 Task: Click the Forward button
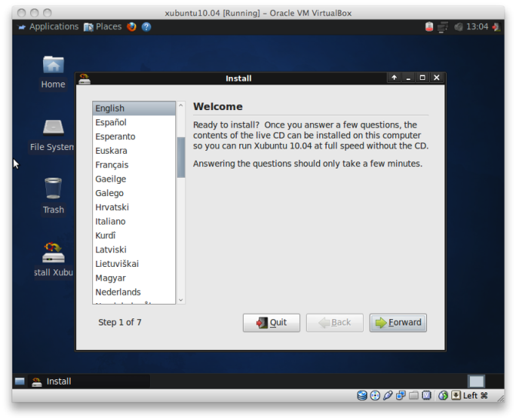(x=398, y=322)
